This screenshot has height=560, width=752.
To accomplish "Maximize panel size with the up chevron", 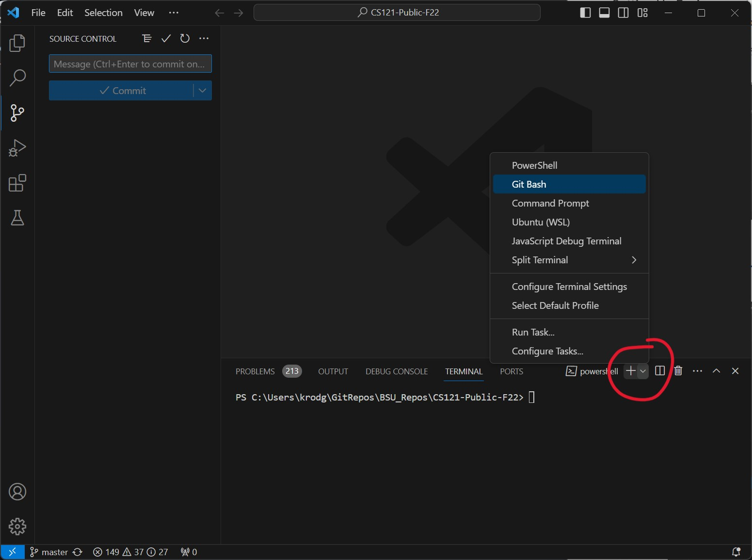I will coord(716,371).
